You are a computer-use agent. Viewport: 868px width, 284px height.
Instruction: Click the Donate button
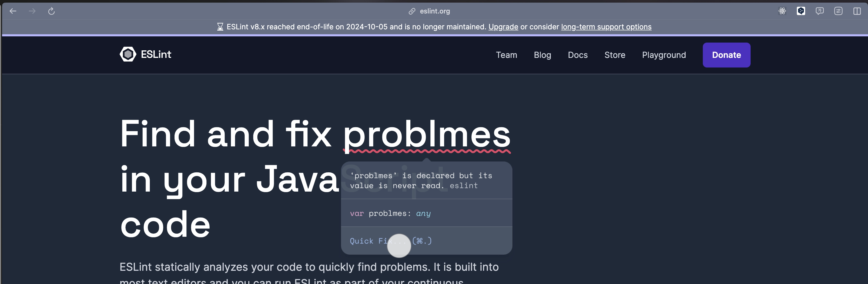pos(726,55)
